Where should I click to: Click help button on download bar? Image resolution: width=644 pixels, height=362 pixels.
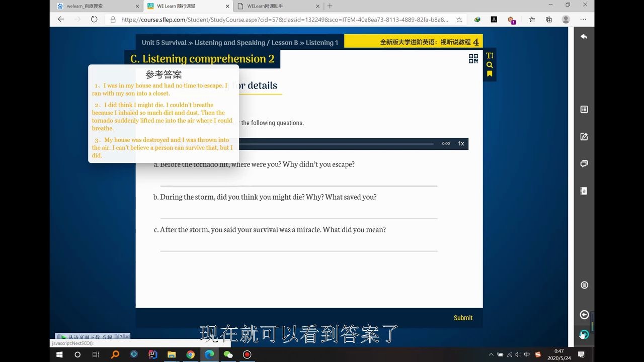coord(121,337)
